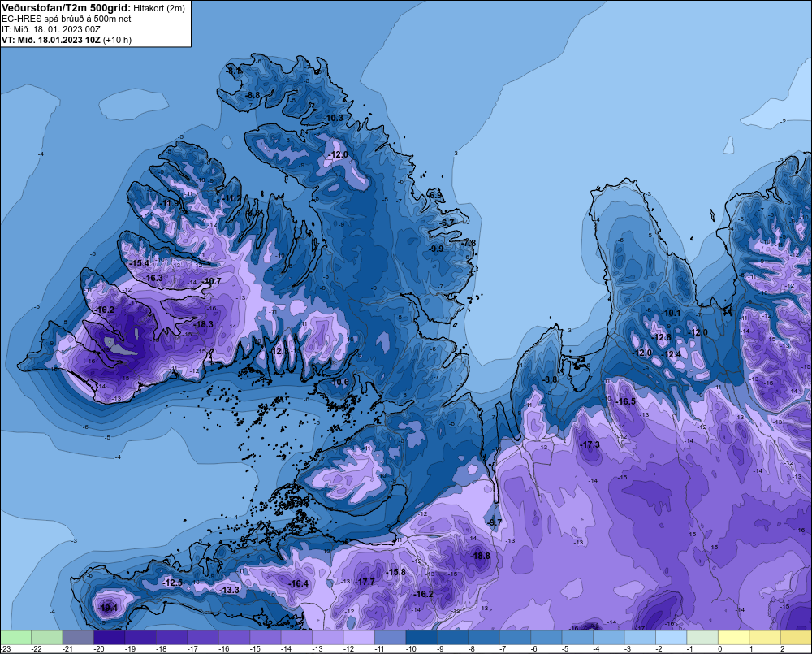Click the -10.6 temperature label
Viewport: 812px width, 654px height.
339,382
